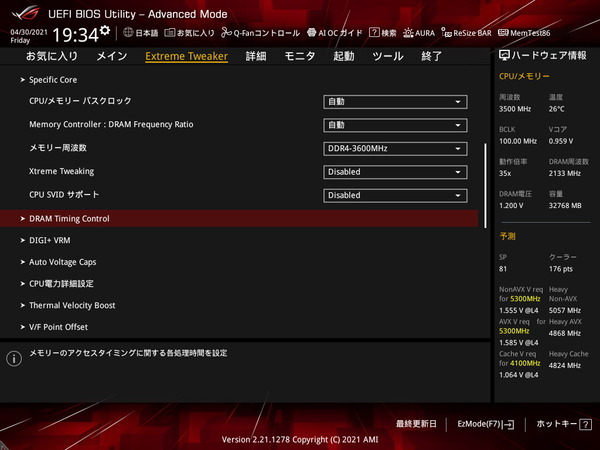The image size is (600, 450).
Task: Change Xtreme Tweaking Disabled dropdown
Action: 396,172
